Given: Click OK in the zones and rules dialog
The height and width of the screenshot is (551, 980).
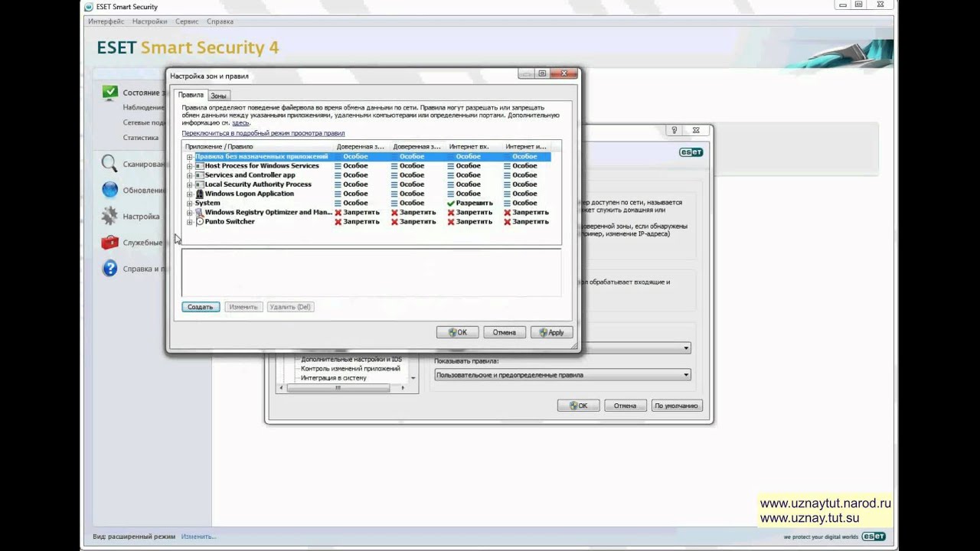Looking at the screenshot, I should tap(458, 332).
